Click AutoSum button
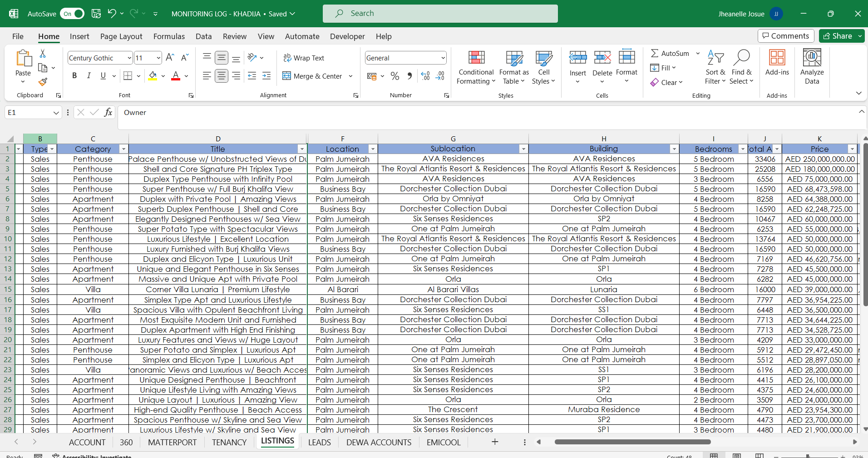This screenshot has width=868, height=458. pos(671,53)
